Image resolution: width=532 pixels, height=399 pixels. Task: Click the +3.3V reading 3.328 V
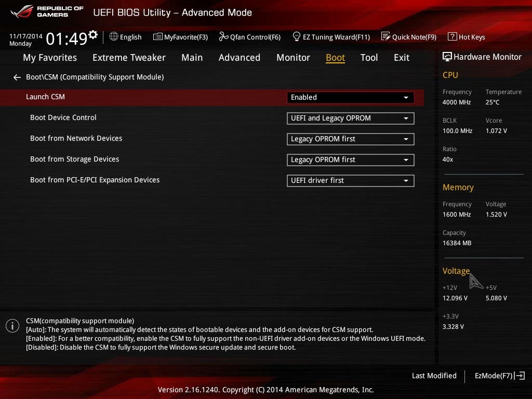click(453, 326)
